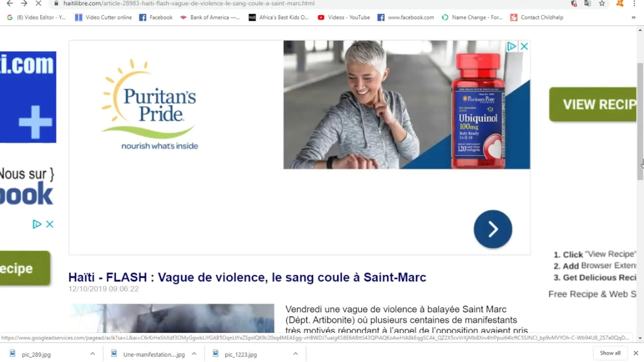
Task: Expand the hidden bookmarks overflow chevron
Action: (633, 17)
